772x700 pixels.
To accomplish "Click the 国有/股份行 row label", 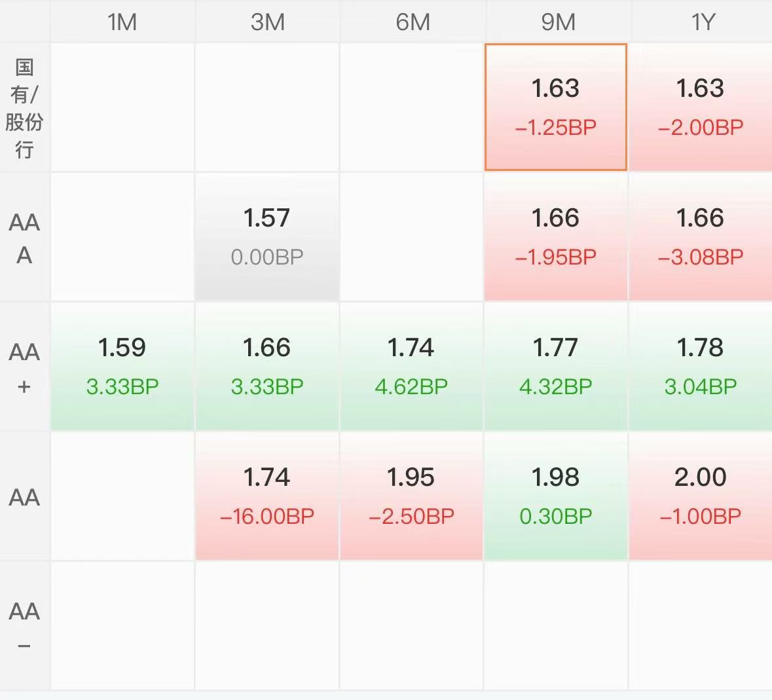I will (x=25, y=107).
